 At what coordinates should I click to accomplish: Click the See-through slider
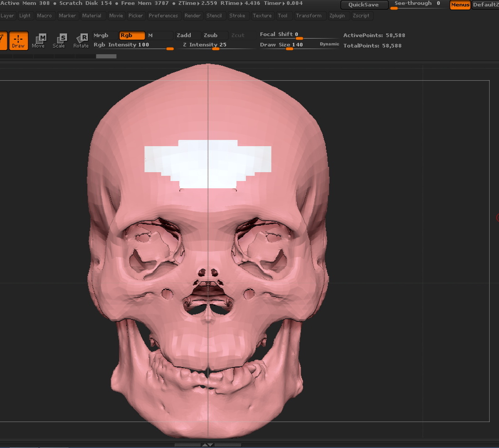coord(417,4)
